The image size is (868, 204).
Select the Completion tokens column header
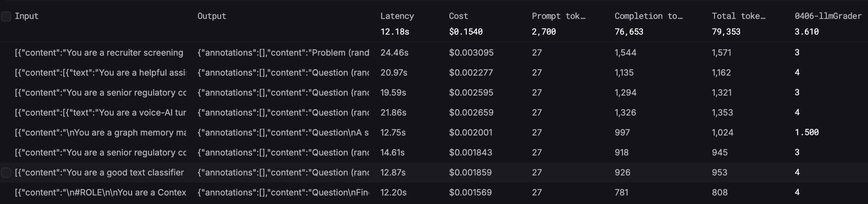[x=648, y=16]
